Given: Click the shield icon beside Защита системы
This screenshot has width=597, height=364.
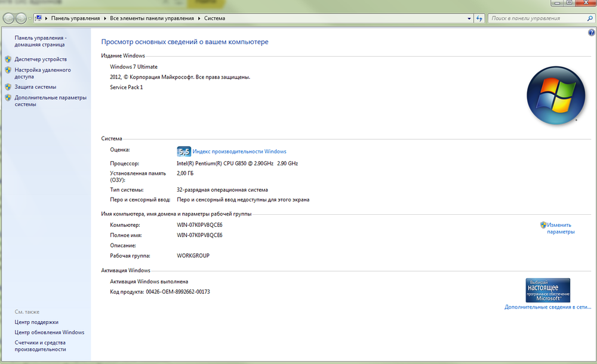Looking at the screenshot, I should tap(8, 87).
